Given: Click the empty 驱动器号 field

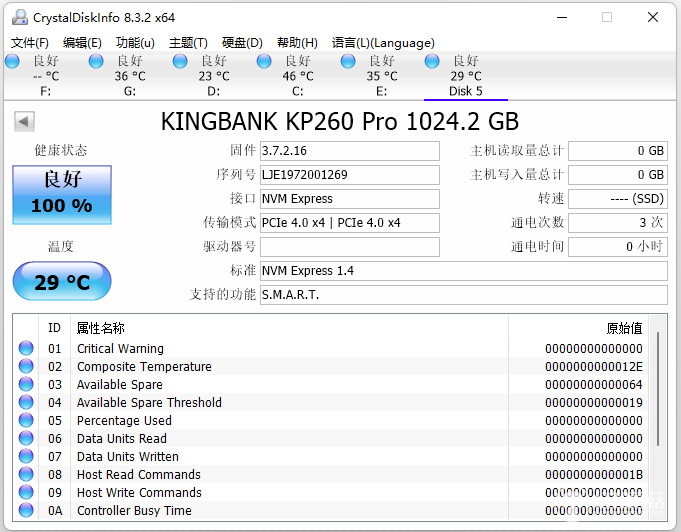Looking at the screenshot, I should click(350, 247).
